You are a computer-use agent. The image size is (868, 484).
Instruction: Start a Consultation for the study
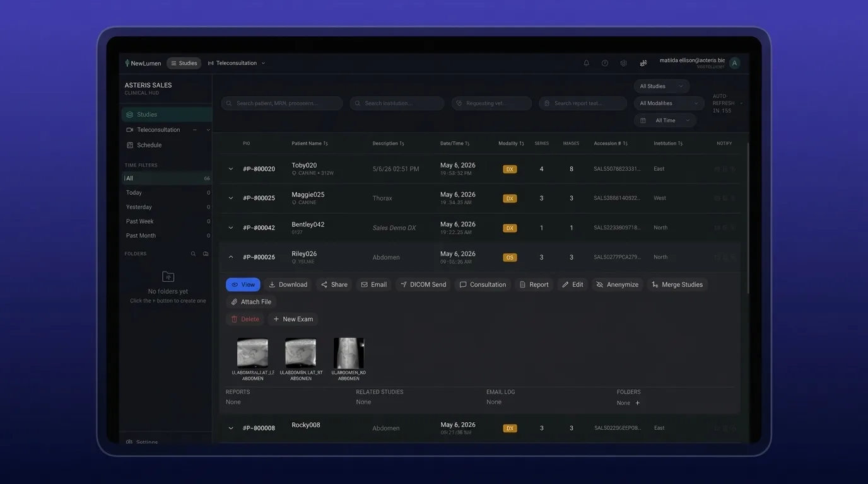tap(483, 285)
